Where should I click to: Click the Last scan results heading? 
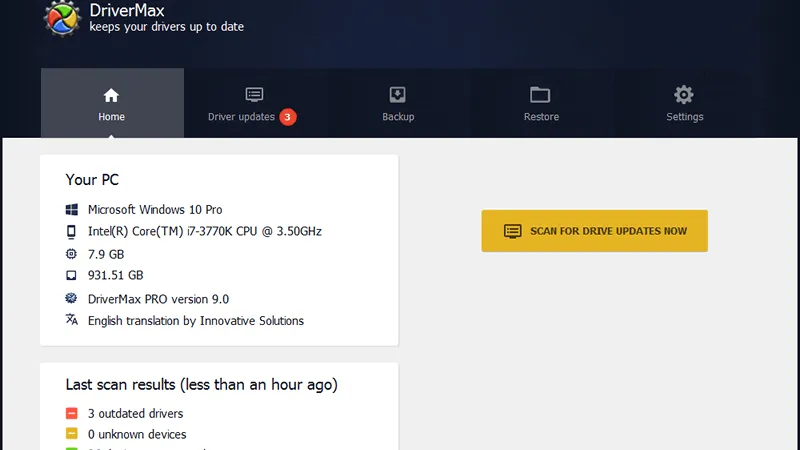click(201, 385)
